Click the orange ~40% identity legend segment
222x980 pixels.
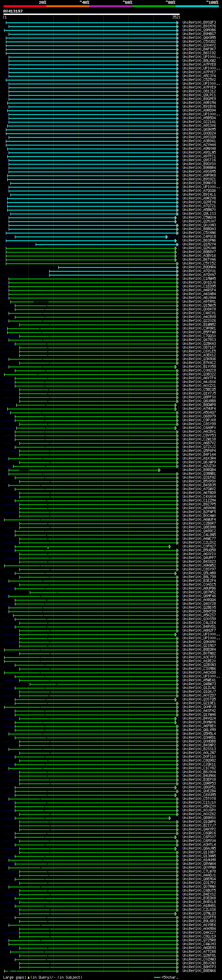(x=68, y=6)
